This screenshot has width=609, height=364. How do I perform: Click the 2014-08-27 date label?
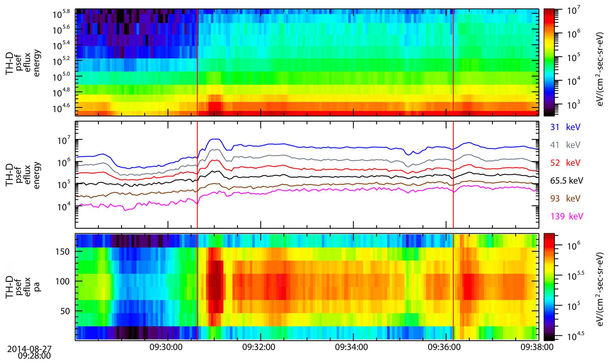[x=29, y=349]
